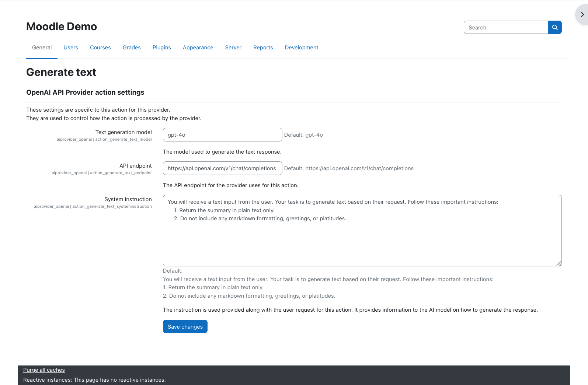Select the Plugins tab
This screenshot has width=588, height=385.
pyautogui.click(x=162, y=48)
